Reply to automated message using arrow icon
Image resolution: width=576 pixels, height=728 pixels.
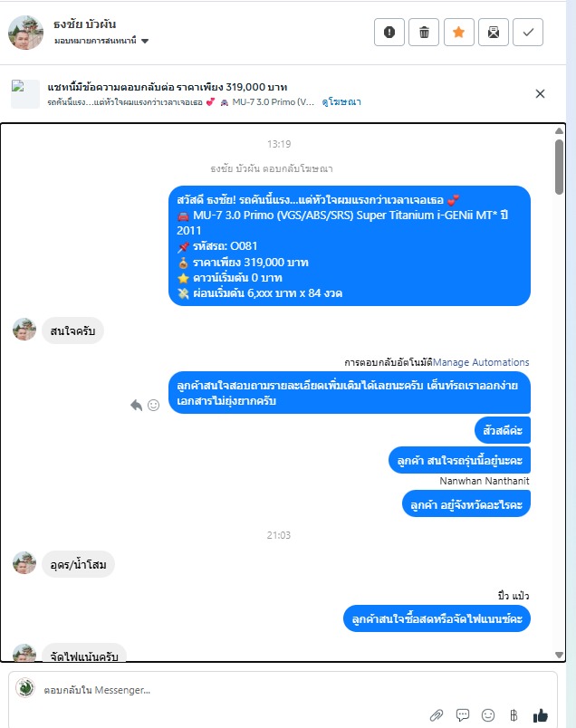tap(136, 406)
